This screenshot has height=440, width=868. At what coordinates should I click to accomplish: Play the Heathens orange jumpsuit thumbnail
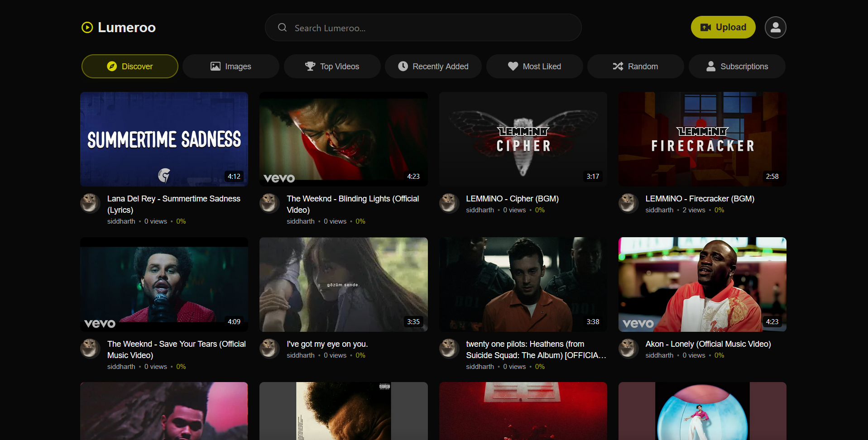pos(523,284)
